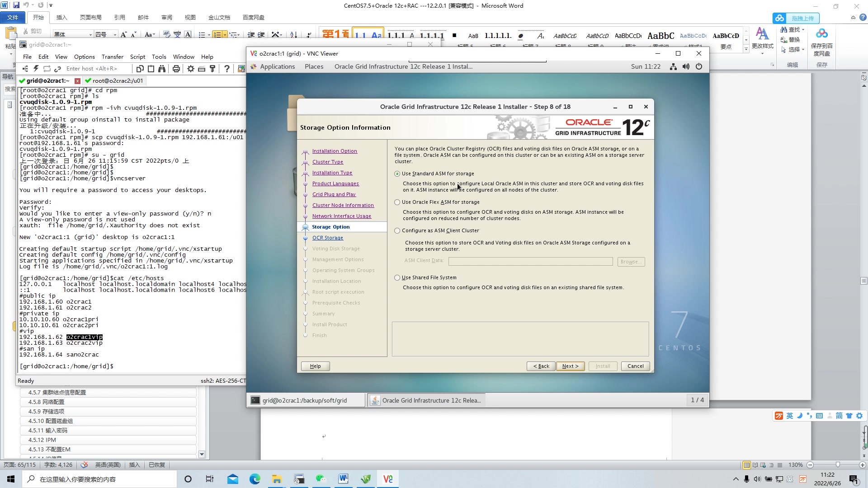Click Back button in Oracle installer
The image size is (868, 488).
tap(541, 366)
